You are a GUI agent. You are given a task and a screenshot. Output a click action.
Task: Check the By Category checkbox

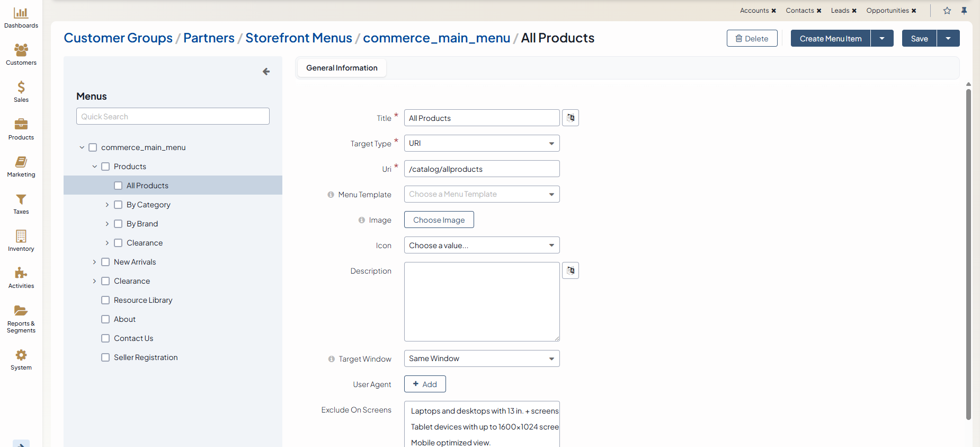(118, 205)
